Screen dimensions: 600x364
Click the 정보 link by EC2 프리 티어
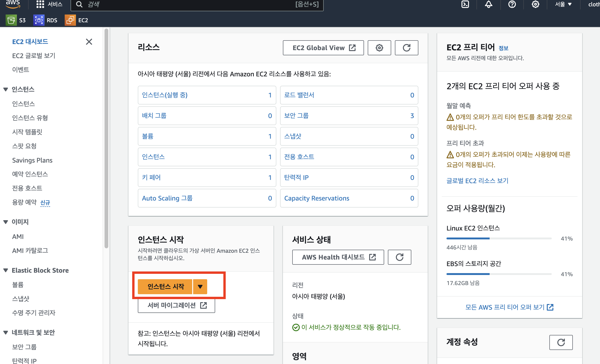click(503, 48)
